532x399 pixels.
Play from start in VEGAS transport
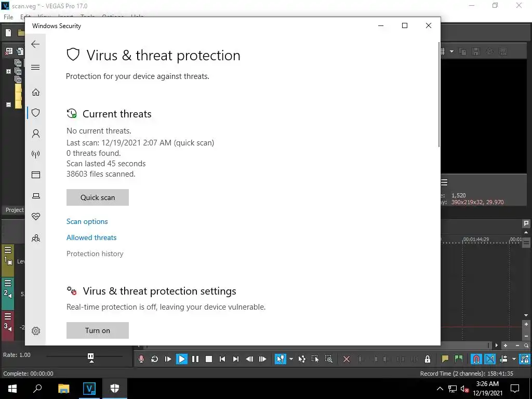coord(168,359)
